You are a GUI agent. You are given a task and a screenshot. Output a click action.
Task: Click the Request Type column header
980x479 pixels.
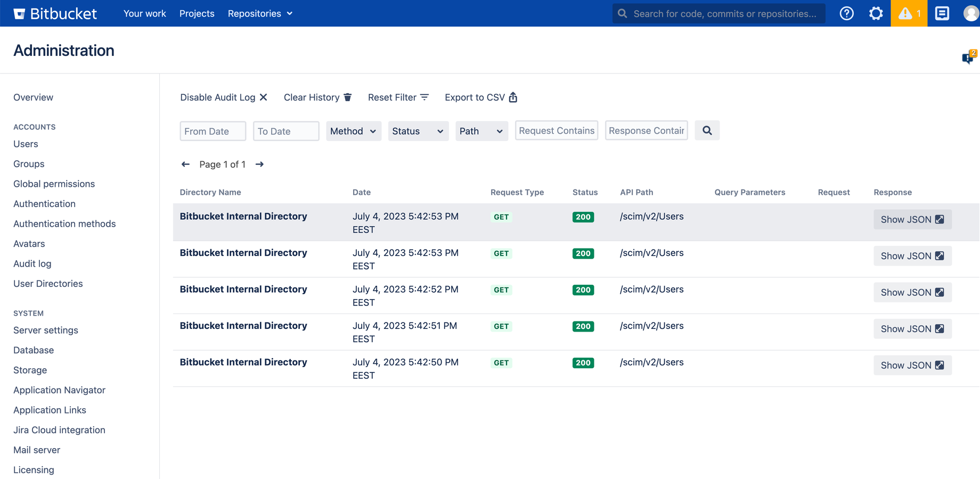[x=517, y=192]
